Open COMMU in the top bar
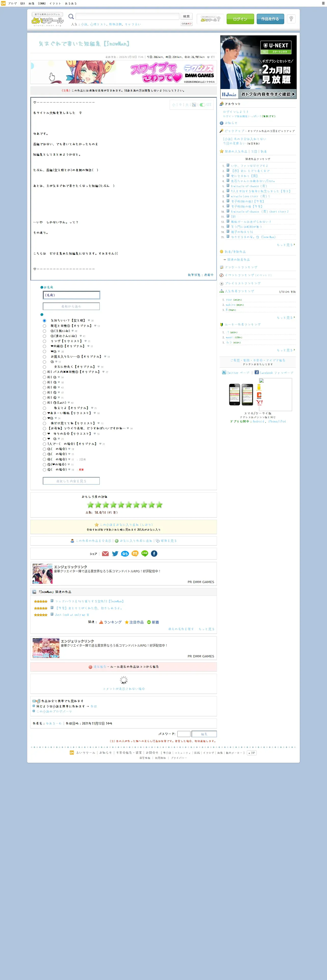This screenshot has width=327, height=980. point(42,3)
